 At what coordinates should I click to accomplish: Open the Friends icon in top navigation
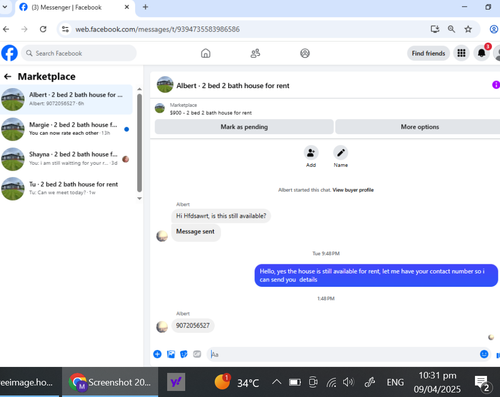tap(255, 53)
